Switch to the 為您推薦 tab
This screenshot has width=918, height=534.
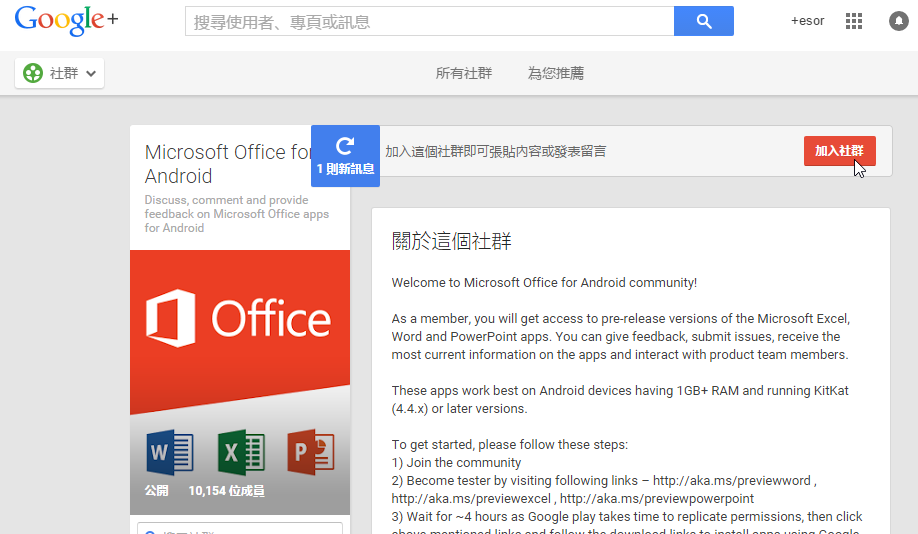556,73
